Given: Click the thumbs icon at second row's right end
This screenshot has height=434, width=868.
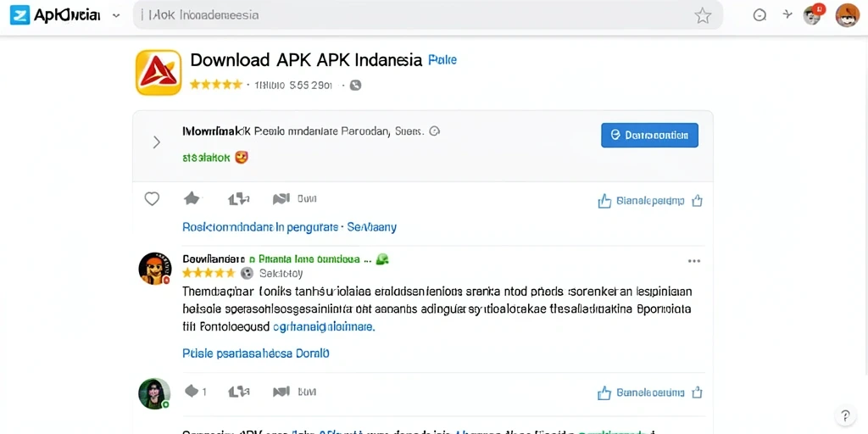Looking at the screenshot, I should (x=697, y=393).
